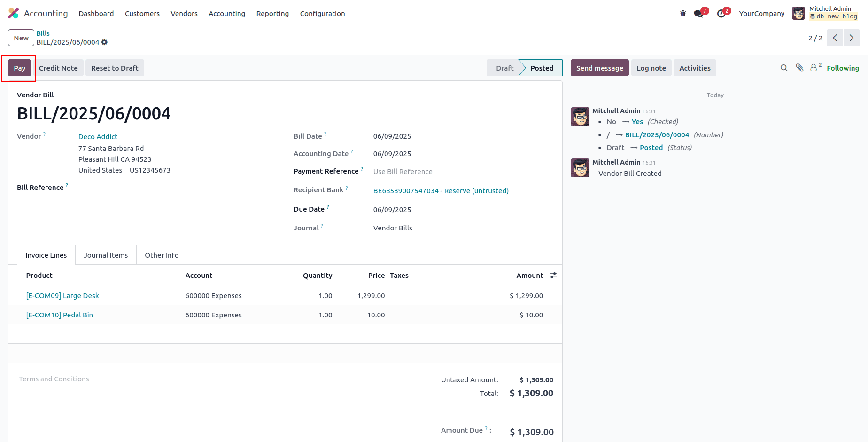Viewport: 868px width, 442px height.
Task: Click Mitchell Admin avatar on status change message
Action: 580,117
